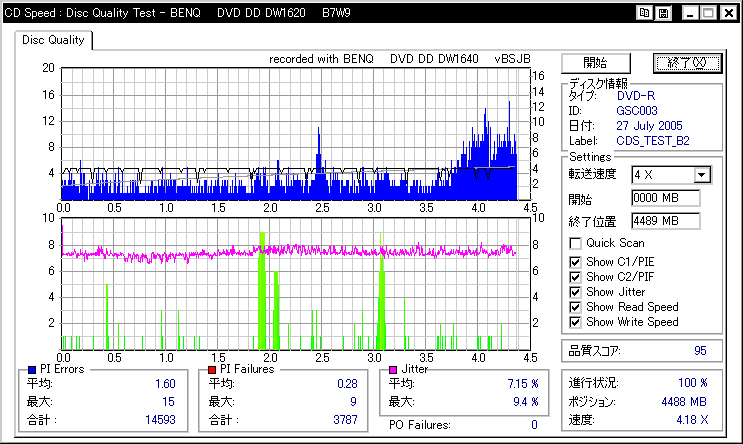Click the progress value 100 %
This screenshot has height=444, width=743.
point(693,383)
